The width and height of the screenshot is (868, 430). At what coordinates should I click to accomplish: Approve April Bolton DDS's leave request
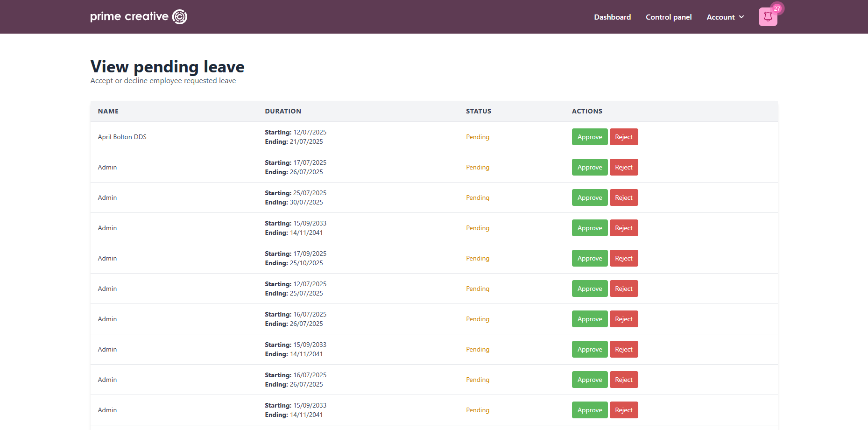tap(589, 137)
